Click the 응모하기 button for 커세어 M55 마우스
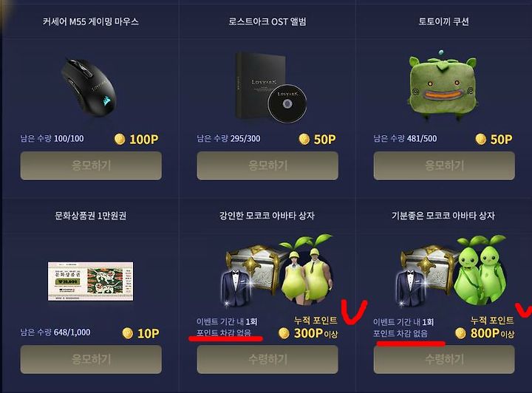532x393 pixels. (91, 165)
